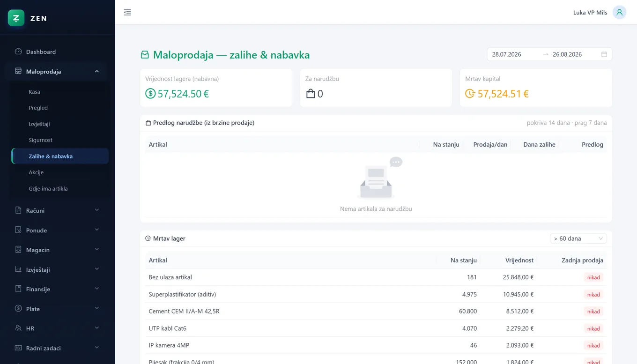Click the 'Superplastifikator (aditiv)' row name
This screenshot has height=364, width=637.
182,294
